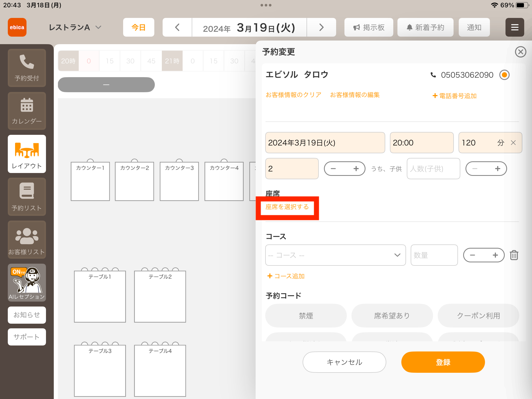Select the レイアウト layout view
This screenshot has height=399, width=532.
pyautogui.click(x=27, y=154)
